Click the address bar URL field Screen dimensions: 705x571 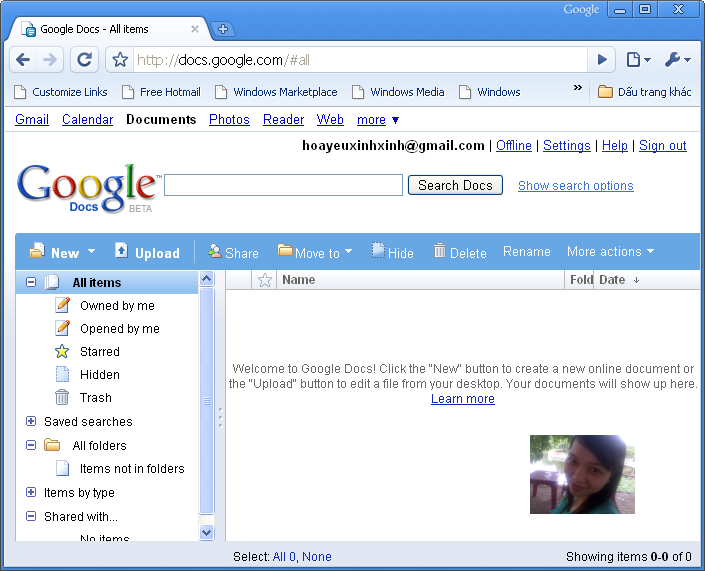[360, 60]
